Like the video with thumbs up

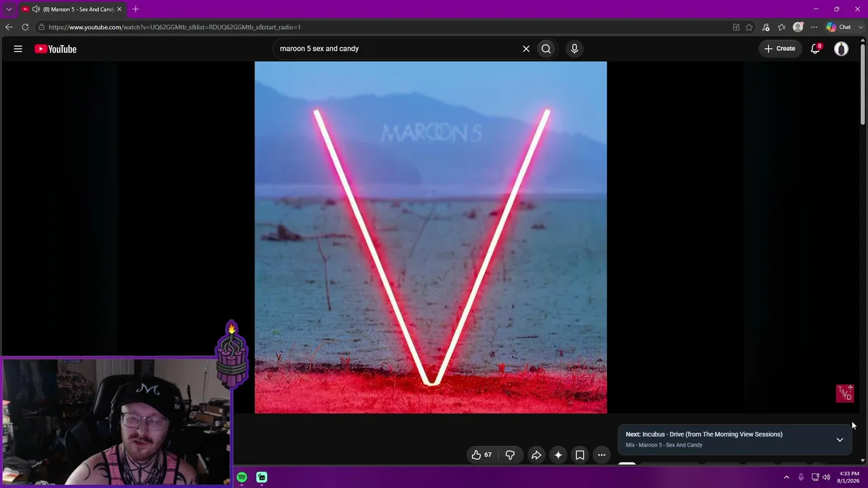pos(481,455)
